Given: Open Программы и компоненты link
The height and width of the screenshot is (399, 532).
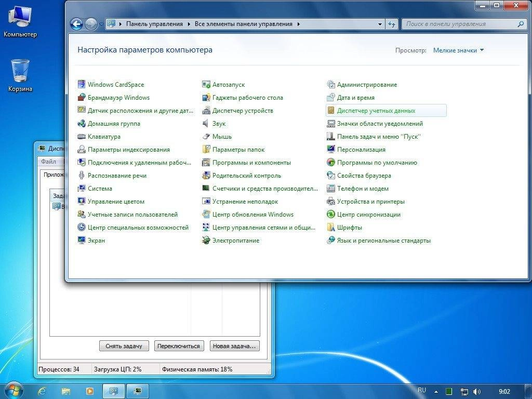Looking at the screenshot, I should 251,163.
